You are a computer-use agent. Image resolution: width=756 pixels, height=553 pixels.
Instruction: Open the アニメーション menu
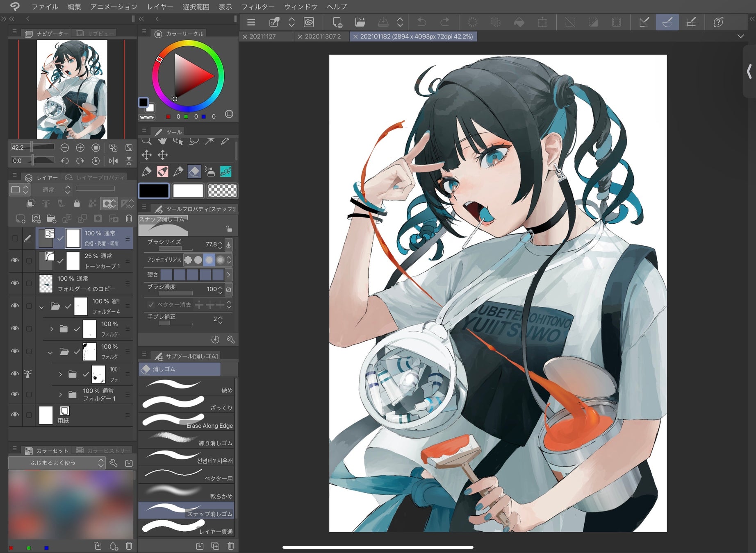pos(114,7)
